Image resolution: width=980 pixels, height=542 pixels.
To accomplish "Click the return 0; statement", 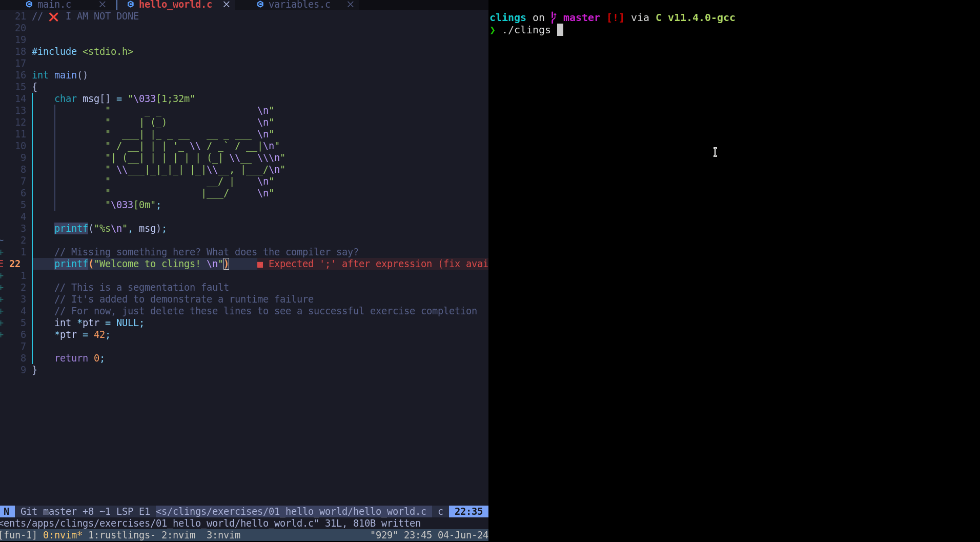I will (79, 358).
